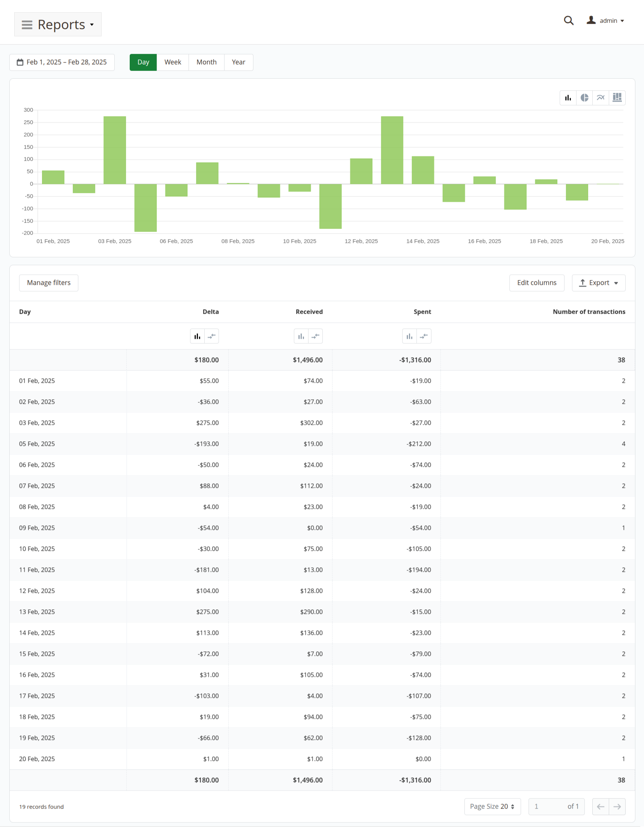Open the Feb 2025 date range picker

point(62,62)
